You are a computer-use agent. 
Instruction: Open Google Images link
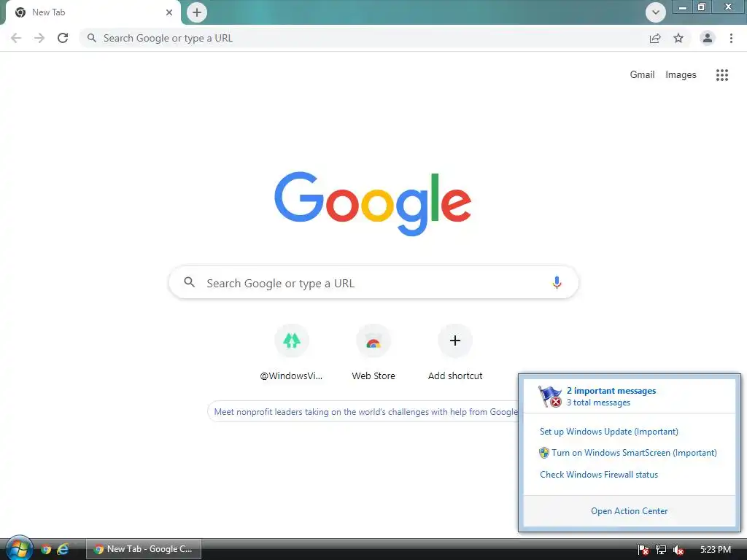(681, 75)
